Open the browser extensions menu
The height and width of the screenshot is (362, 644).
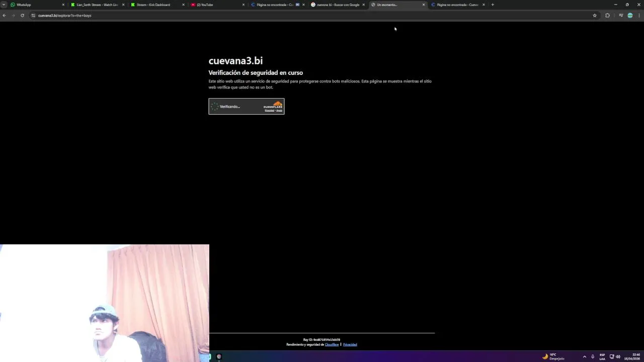(x=607, y=16)
